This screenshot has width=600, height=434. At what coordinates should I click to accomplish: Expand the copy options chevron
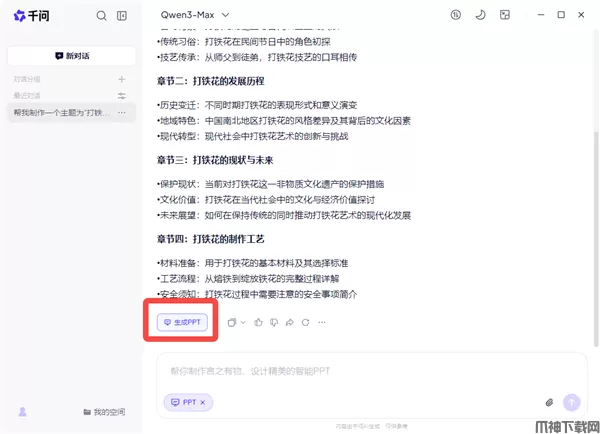[243, 323]
